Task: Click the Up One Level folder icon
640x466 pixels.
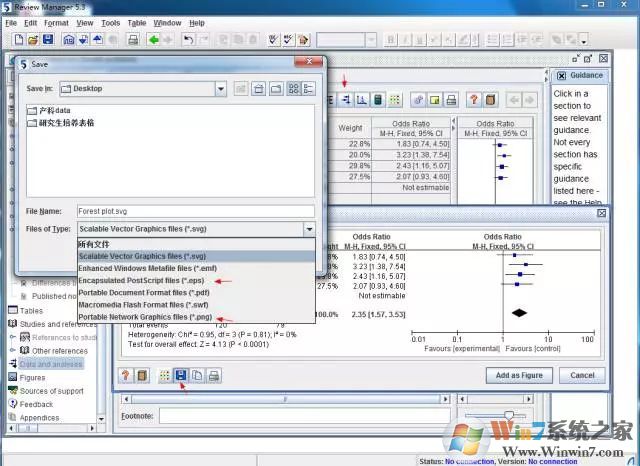Action: 241,89
